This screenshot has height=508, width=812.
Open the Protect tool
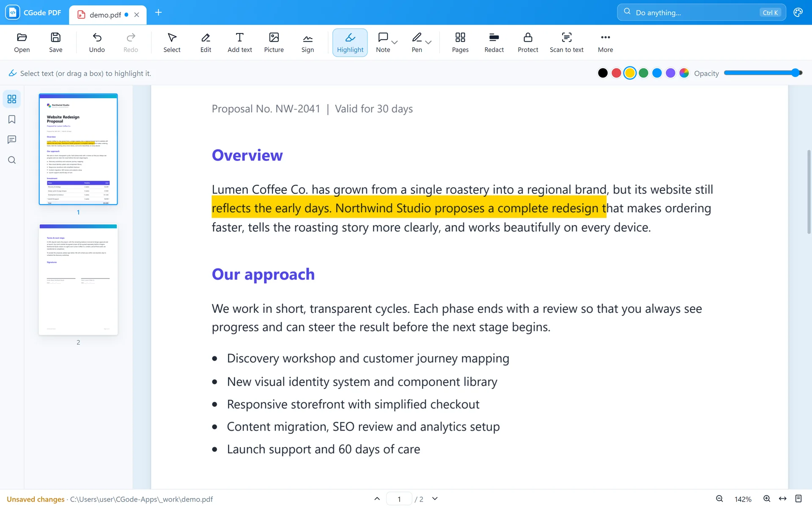click(x=528, y=43)
